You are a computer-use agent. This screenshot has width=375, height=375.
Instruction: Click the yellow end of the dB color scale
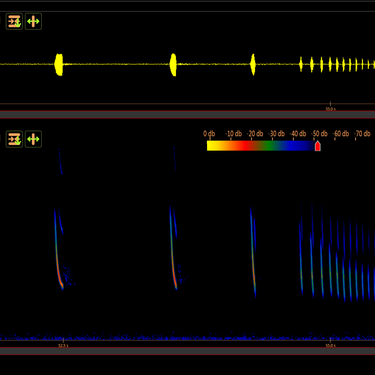coord(213,146)
